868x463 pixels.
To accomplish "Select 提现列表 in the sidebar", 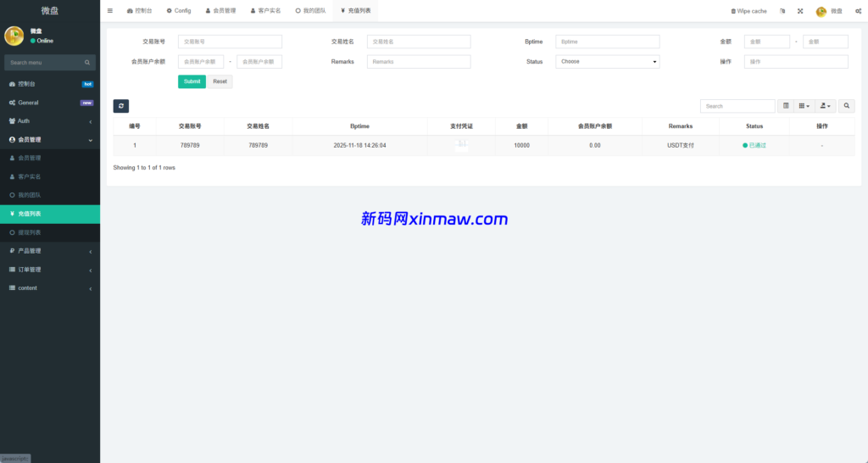I will point(50,232).
